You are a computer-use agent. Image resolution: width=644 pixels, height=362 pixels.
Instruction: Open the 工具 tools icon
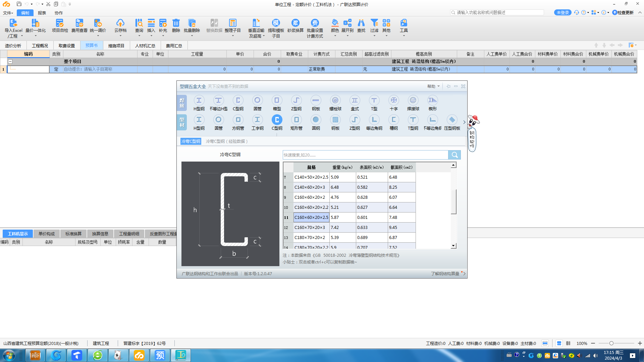404,23
